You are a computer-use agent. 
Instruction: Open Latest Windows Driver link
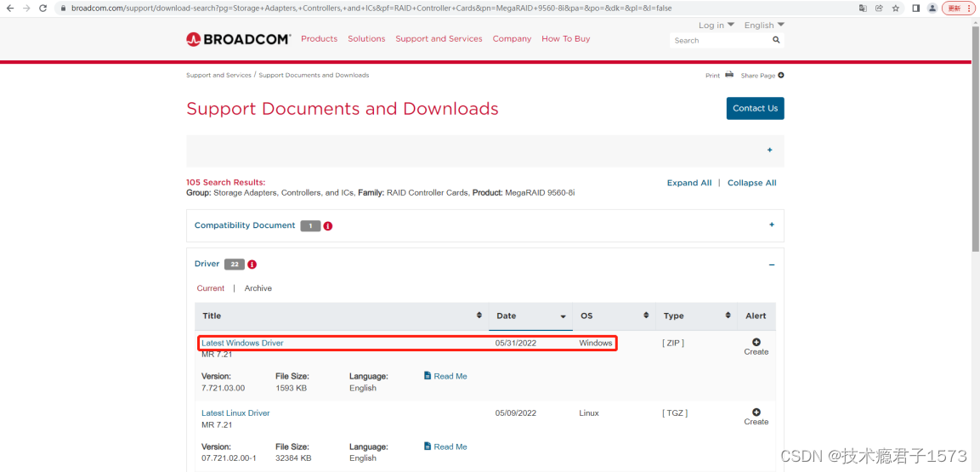[242, 344]
